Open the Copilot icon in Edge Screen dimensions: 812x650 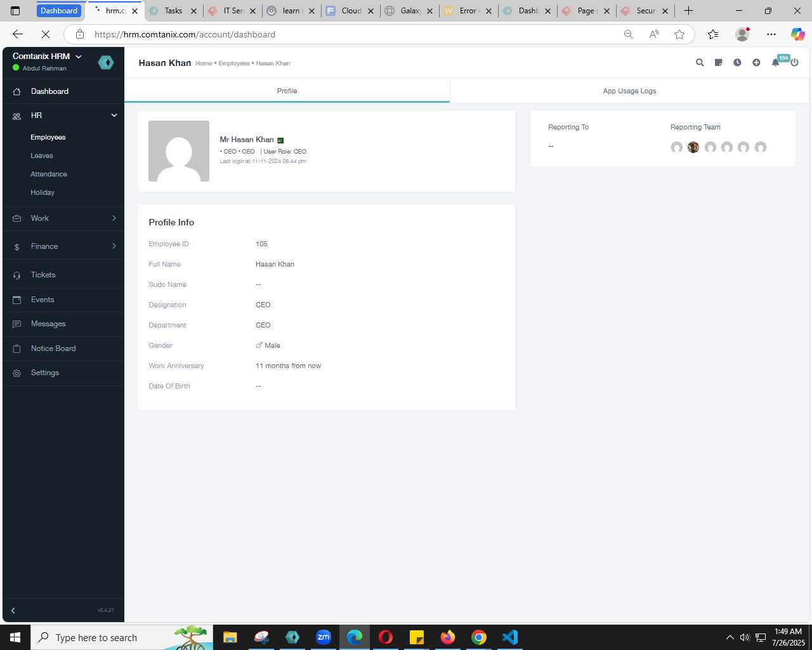(797, 34)
